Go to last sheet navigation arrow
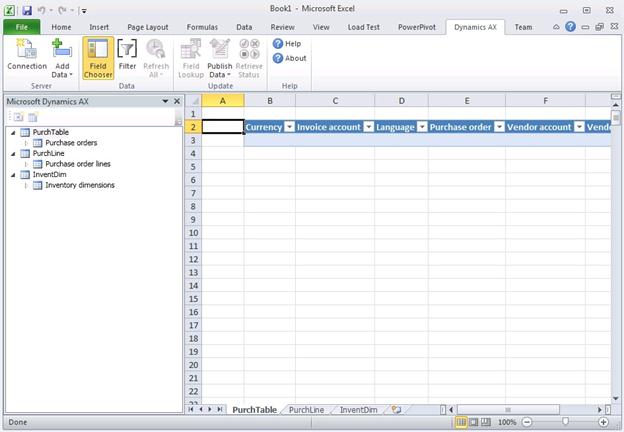624x432 pixels. tap(219, 409)
